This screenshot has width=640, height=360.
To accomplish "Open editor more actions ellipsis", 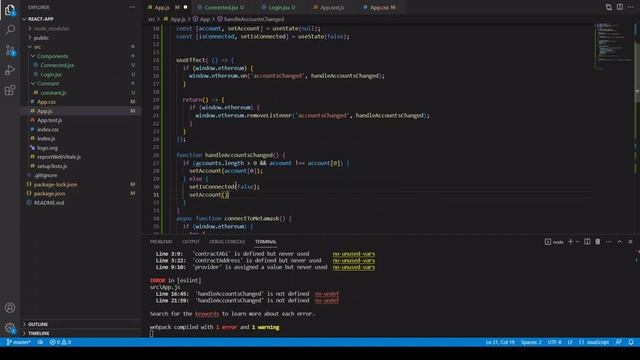I will tap(631, 7).
